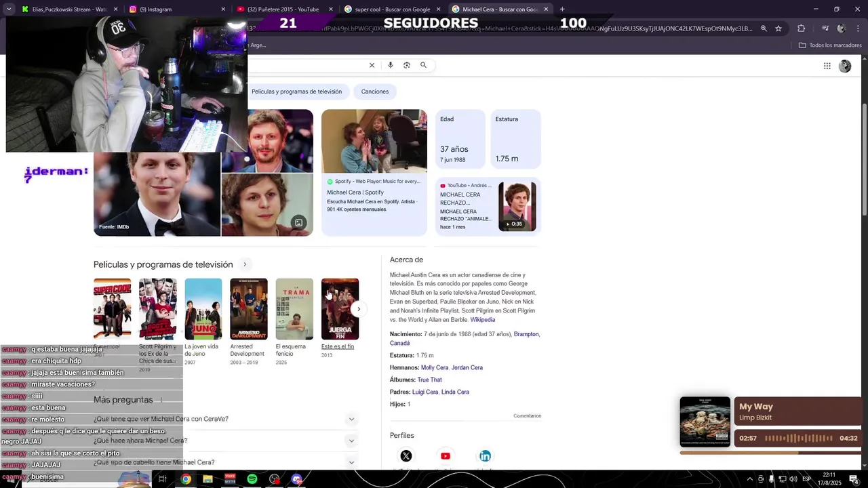The height and width of the screenshot is (488, 868).
Task: Open the Molly Cera sibling link
Action: coord(434,367)
